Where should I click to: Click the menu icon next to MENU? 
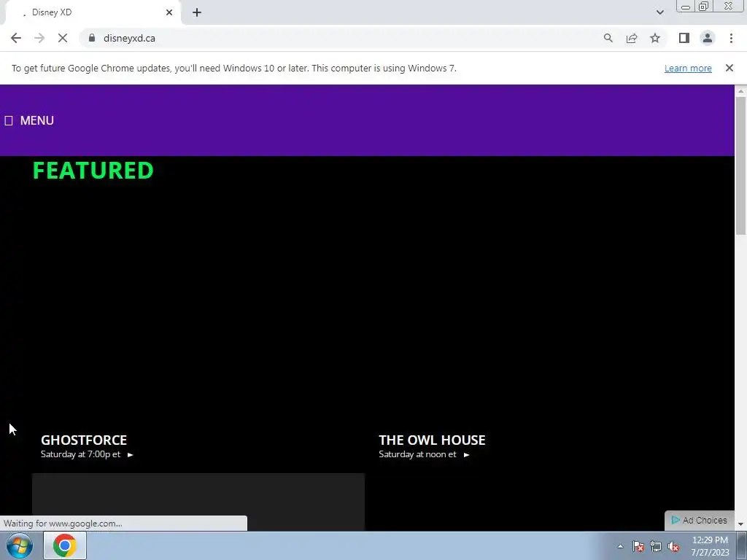coord(9,120)
